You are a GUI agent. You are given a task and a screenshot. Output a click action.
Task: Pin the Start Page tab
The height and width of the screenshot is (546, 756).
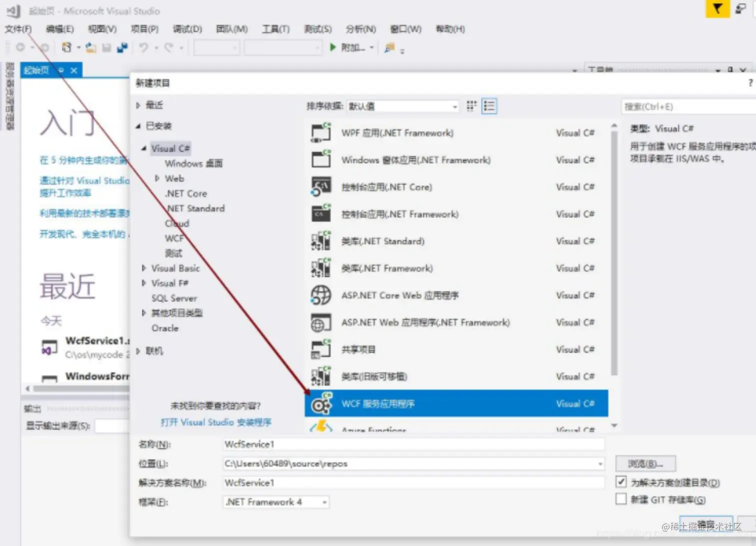coord(61,70)
